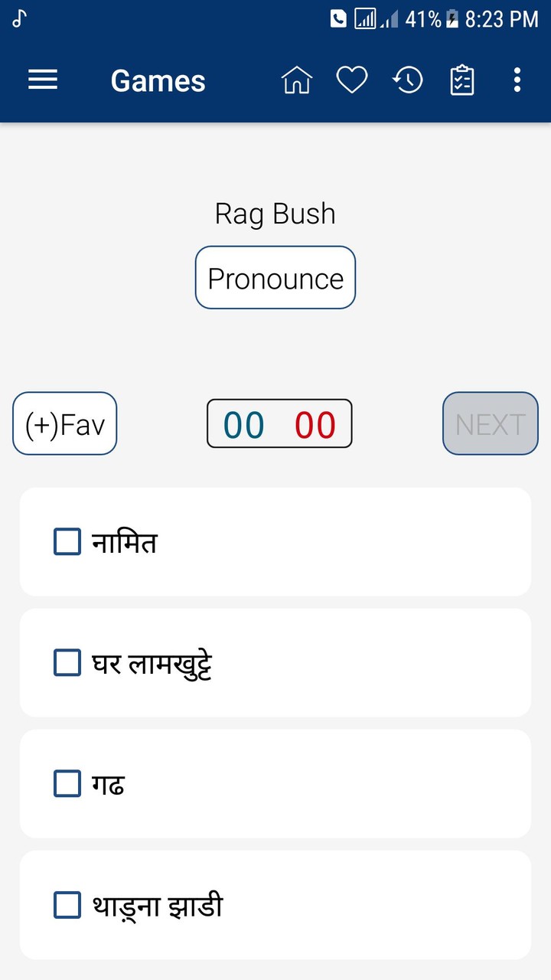
Task: Open the three-dot overflow menu
Action: [x=517, y=80]
